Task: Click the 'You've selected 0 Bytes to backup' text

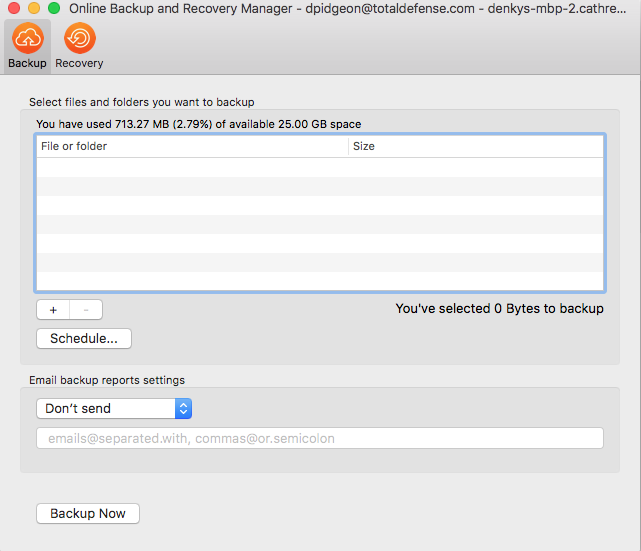Action: tap(500, 309)
